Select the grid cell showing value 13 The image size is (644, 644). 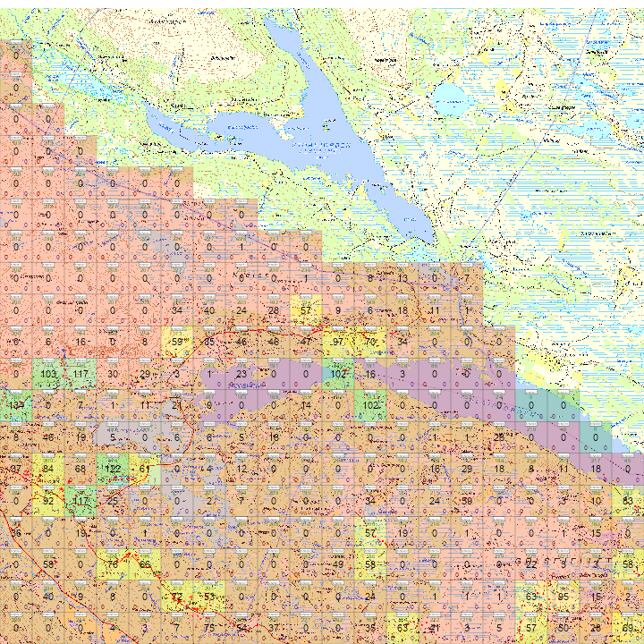tap(402, 278)
